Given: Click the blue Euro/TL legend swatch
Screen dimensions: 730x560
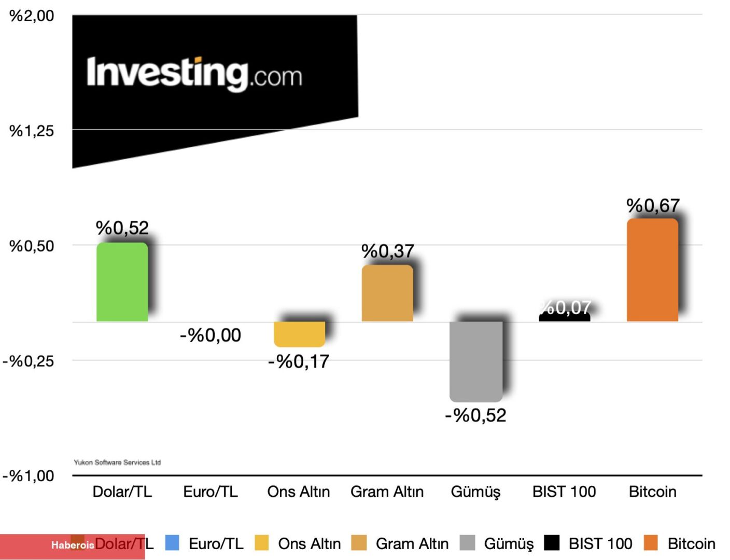Looking at the screenshot, I should [x=172, y=543].
